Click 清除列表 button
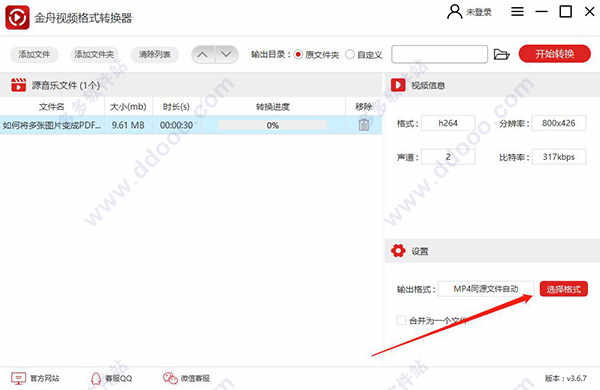The image size is (600, 390). 155,54
